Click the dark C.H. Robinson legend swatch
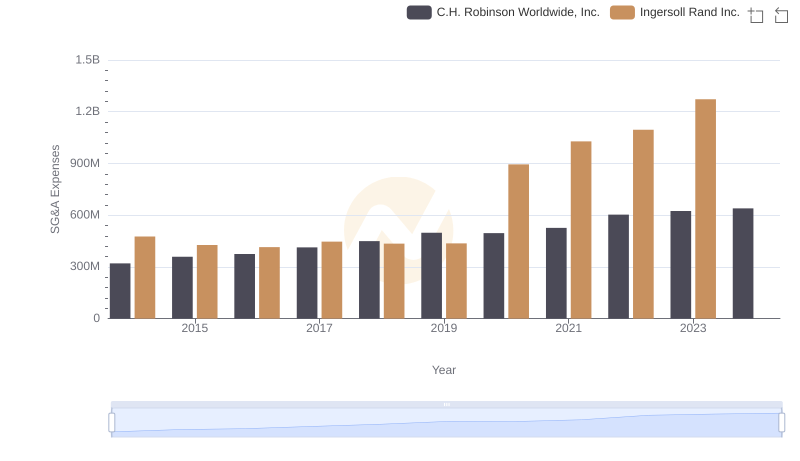Screen dimensions: 800x461 pos(419,12)
